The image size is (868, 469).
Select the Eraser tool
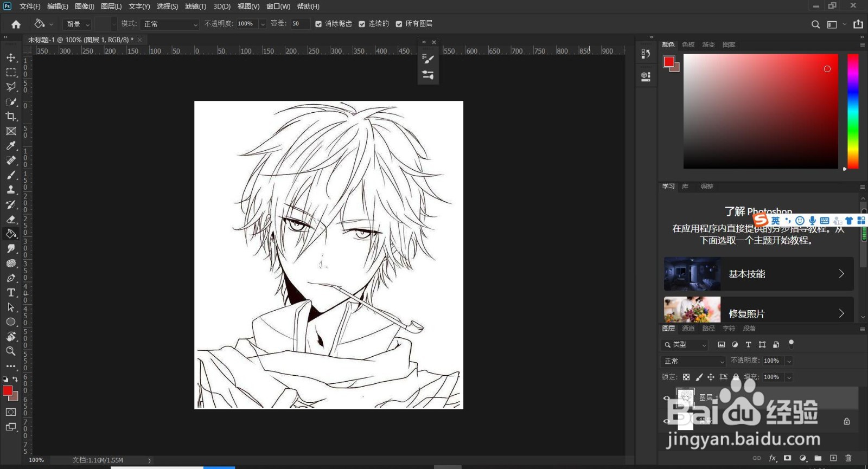coord(11,219)
